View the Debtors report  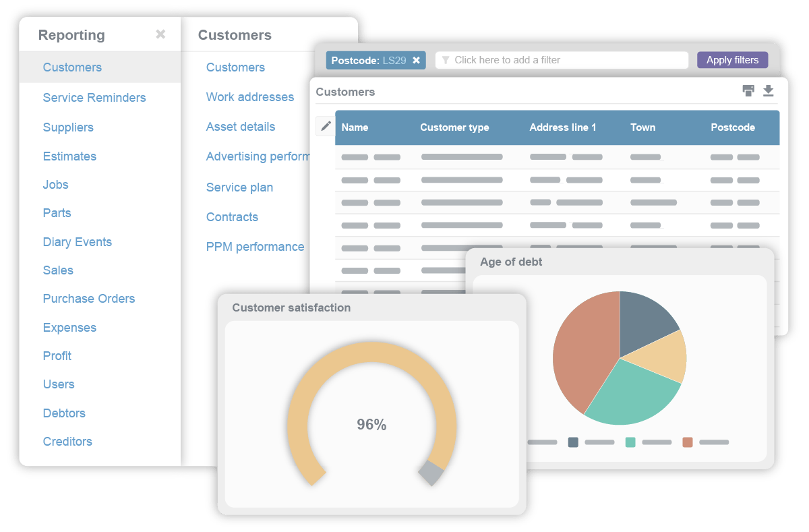[64, 413]
